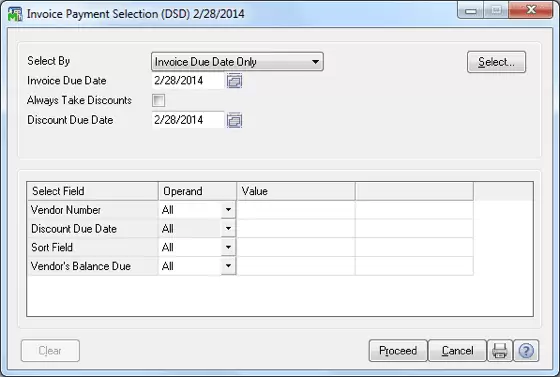Click the Invoice Due Date field
Image resolution: width=560 pixels, height=377 pixels.
188,81
